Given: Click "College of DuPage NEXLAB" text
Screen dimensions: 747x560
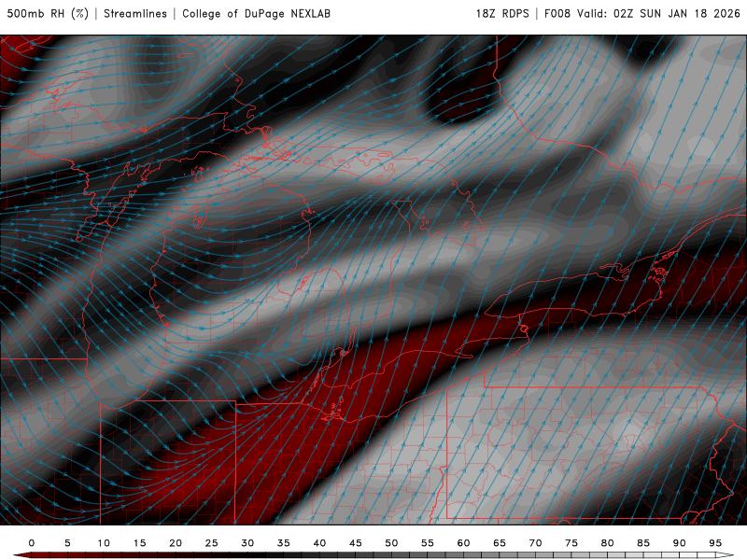Looking at the screenshot, I should pyautogui.click(x=256, y=13).
